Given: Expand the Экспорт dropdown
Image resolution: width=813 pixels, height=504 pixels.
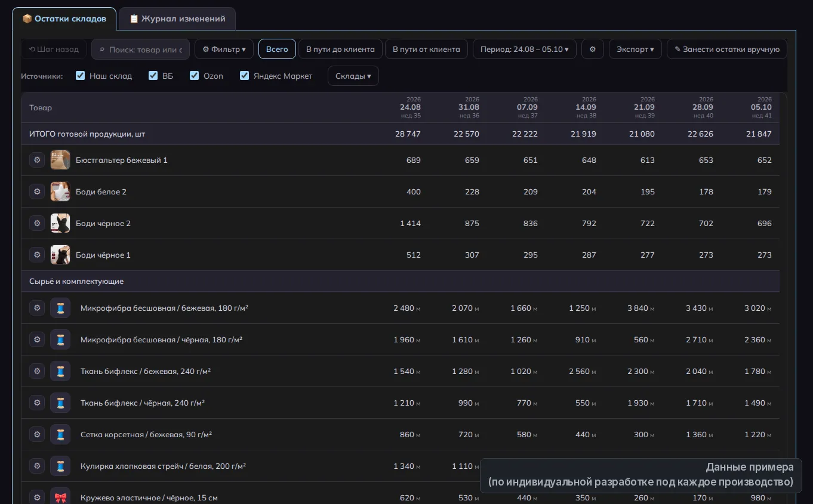Looking at the screenshot, I should [635, 49].
